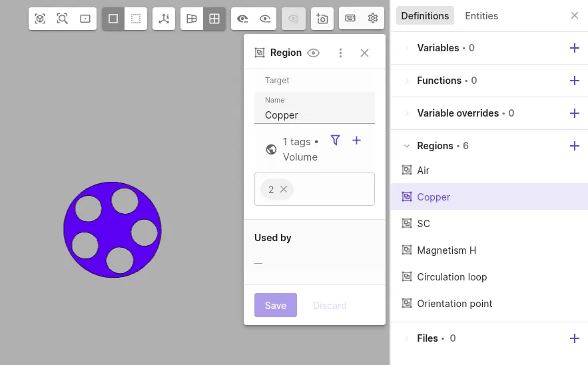Select the SC region
This screenshot has width=588, height=365.
click(489, 224)
